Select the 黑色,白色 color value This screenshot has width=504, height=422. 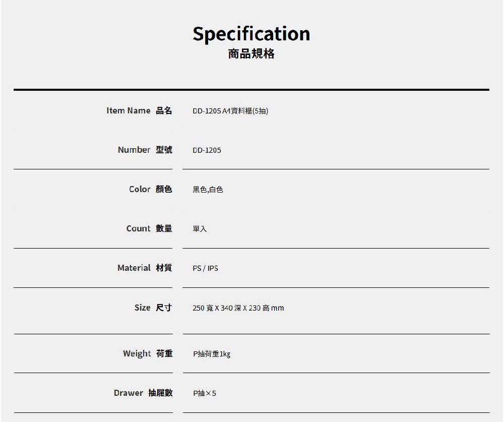click(x=208, y=190)
